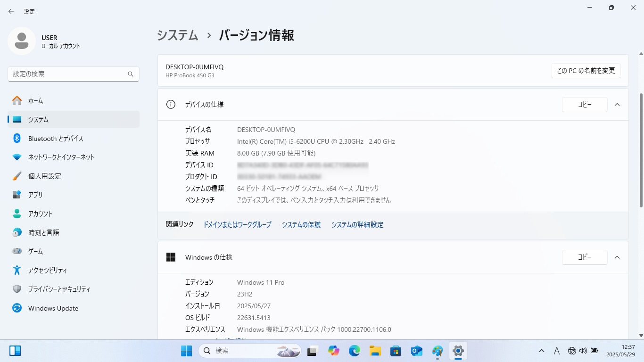
Task: Click the 個人用設定 paintbrush icon
Action: (17, 176)
